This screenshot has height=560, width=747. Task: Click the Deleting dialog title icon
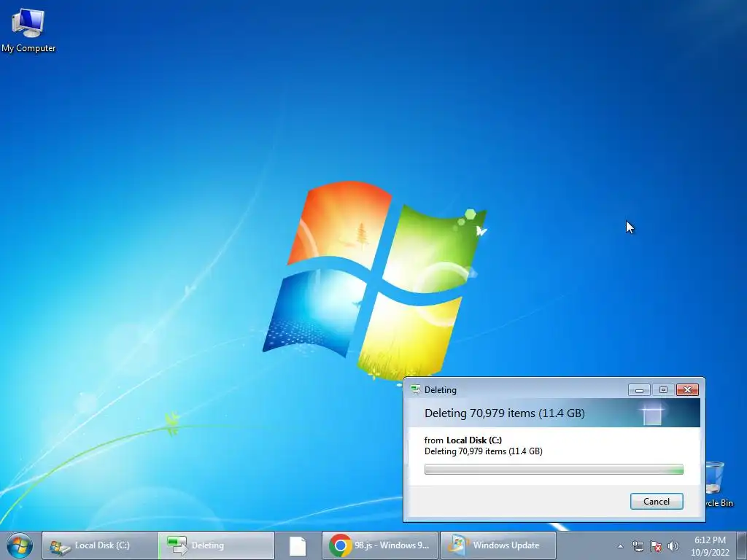pos(415,390)
